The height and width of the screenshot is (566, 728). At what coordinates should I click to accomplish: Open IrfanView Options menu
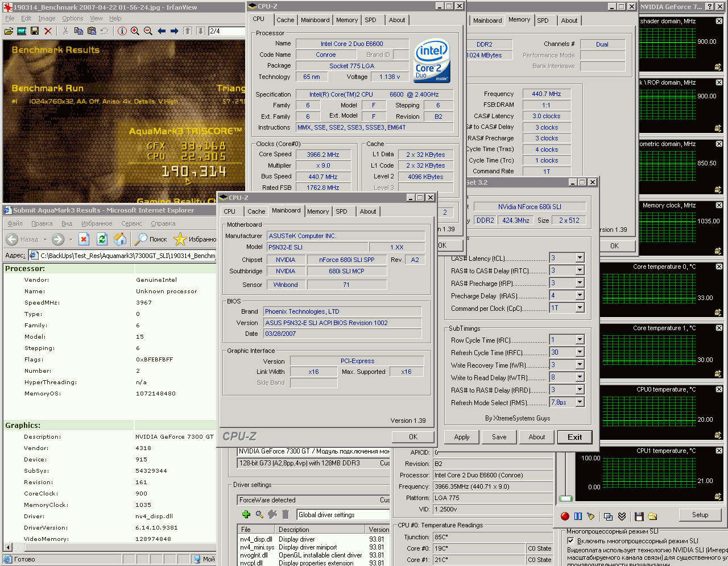(72, 19)
